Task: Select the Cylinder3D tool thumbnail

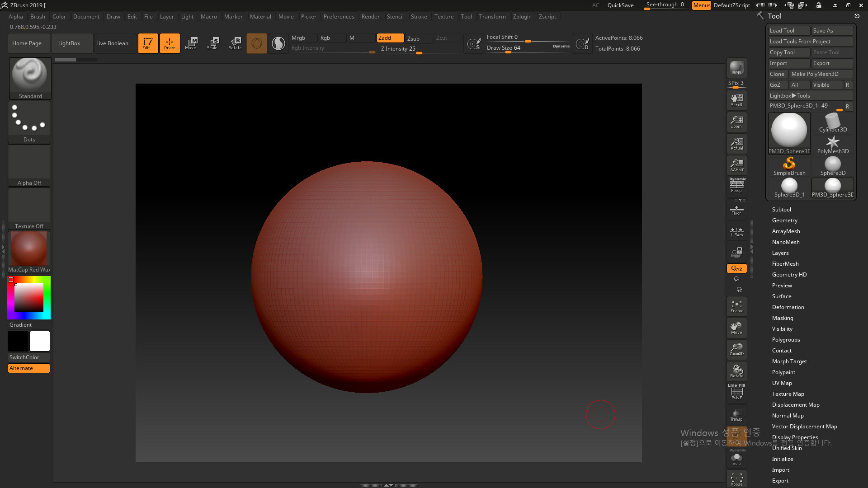Action: pos(832,123)
